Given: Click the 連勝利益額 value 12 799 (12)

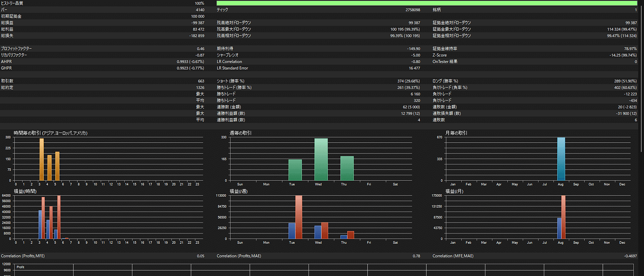Looking at the screenshot, I should (410, 113).
